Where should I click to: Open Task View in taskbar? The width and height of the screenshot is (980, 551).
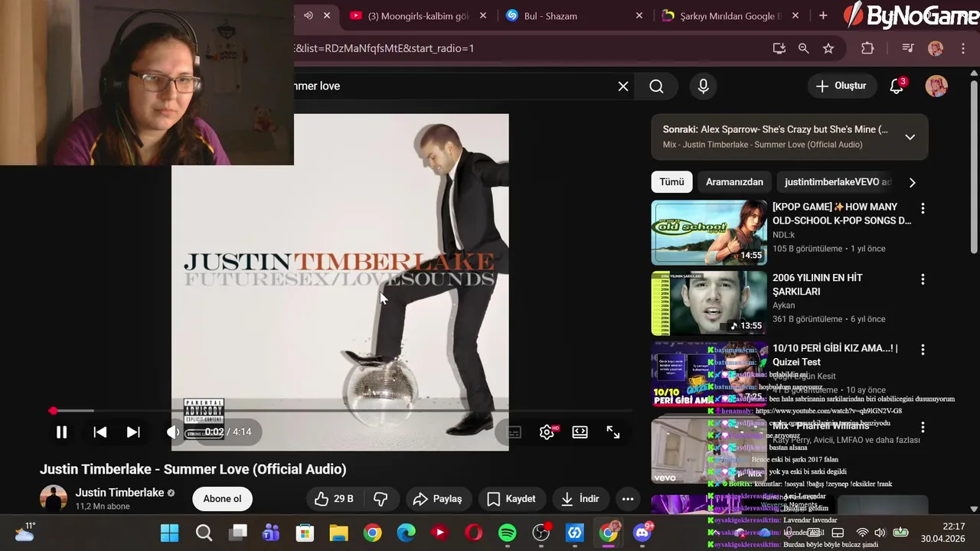point(238,533)
